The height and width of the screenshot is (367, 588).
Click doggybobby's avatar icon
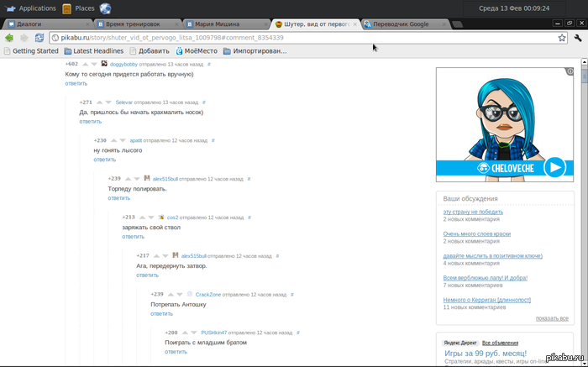click(x=104, y=64)
